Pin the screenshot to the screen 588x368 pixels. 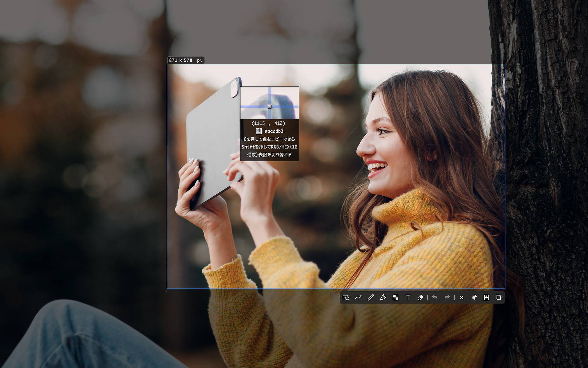[474, 297]
